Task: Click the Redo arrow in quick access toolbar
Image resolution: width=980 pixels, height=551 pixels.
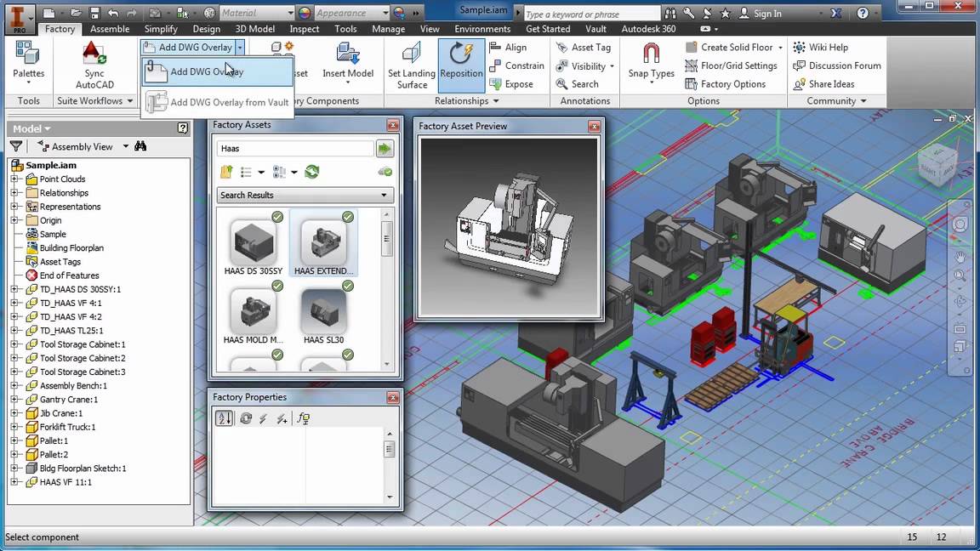Action: tap(131, 13)
